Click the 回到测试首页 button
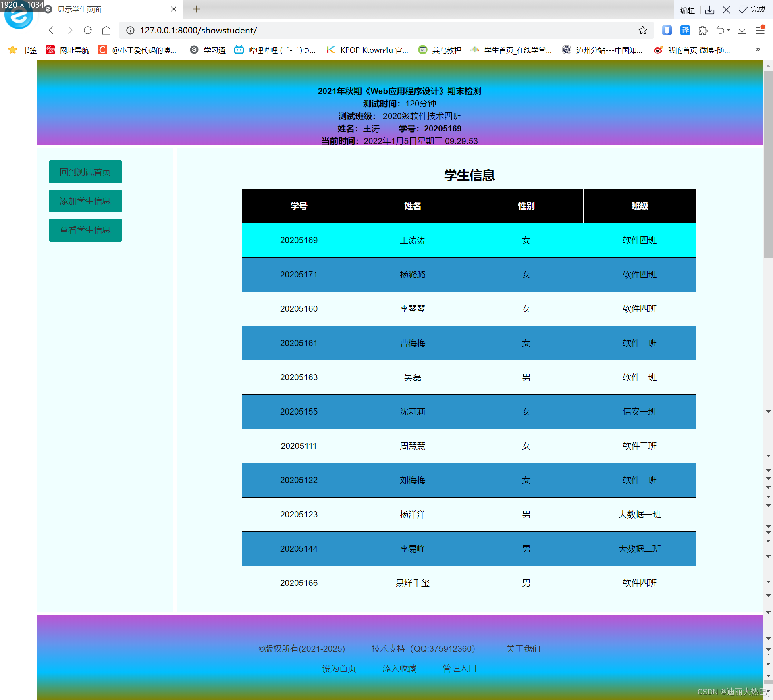 click(85, 172)
